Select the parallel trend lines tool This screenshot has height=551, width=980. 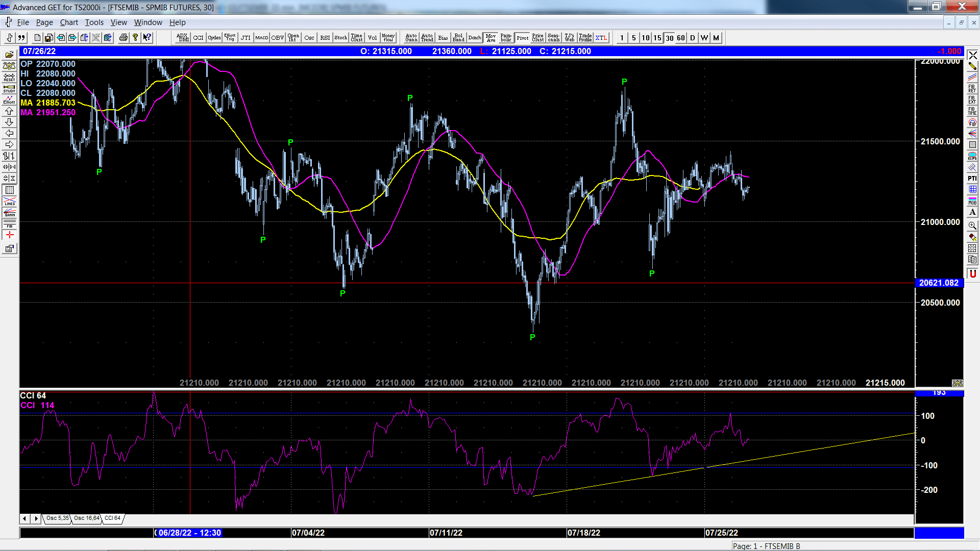tap(972, 77)
